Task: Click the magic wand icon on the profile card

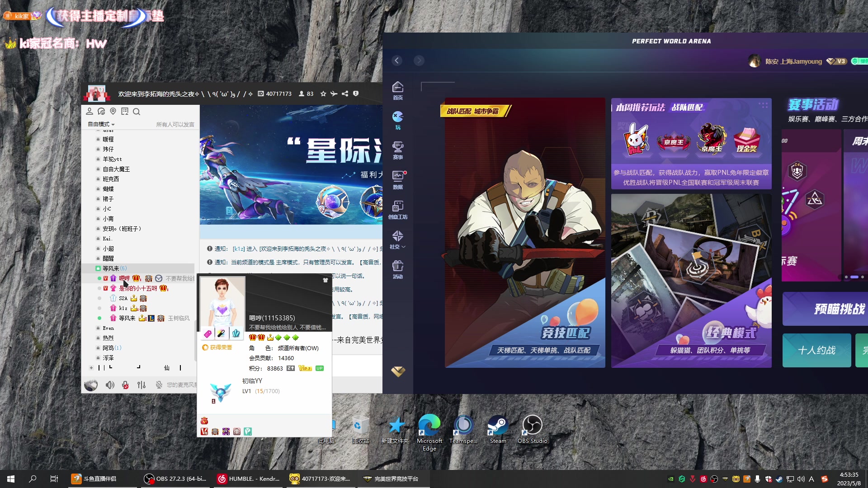Action: [x=221, y=334]
